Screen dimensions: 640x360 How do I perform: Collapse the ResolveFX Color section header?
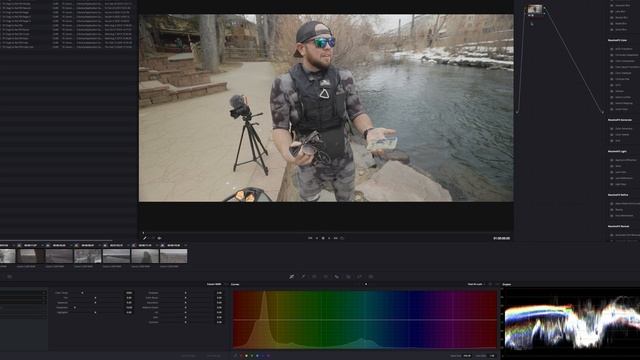pos(618,40)
